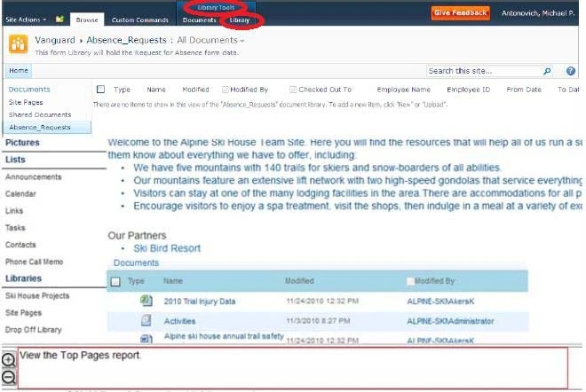Click the zoom in magnifier icon
586x392 pixels.
[x=8, y=360]
